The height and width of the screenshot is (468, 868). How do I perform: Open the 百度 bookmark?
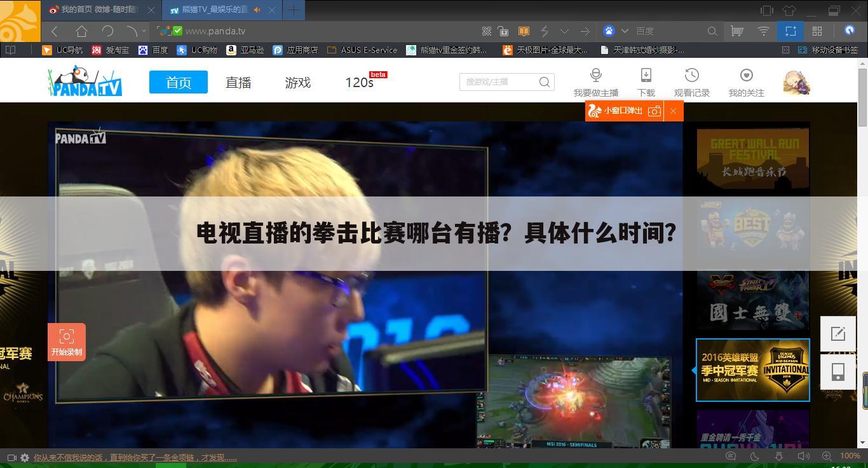click(x=153, y=50)
